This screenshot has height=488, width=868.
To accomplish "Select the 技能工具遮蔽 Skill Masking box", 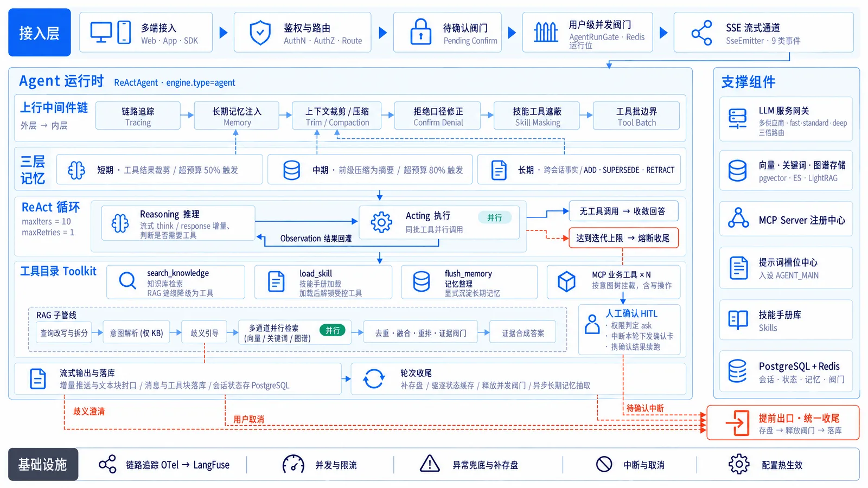I will point(537,115).
